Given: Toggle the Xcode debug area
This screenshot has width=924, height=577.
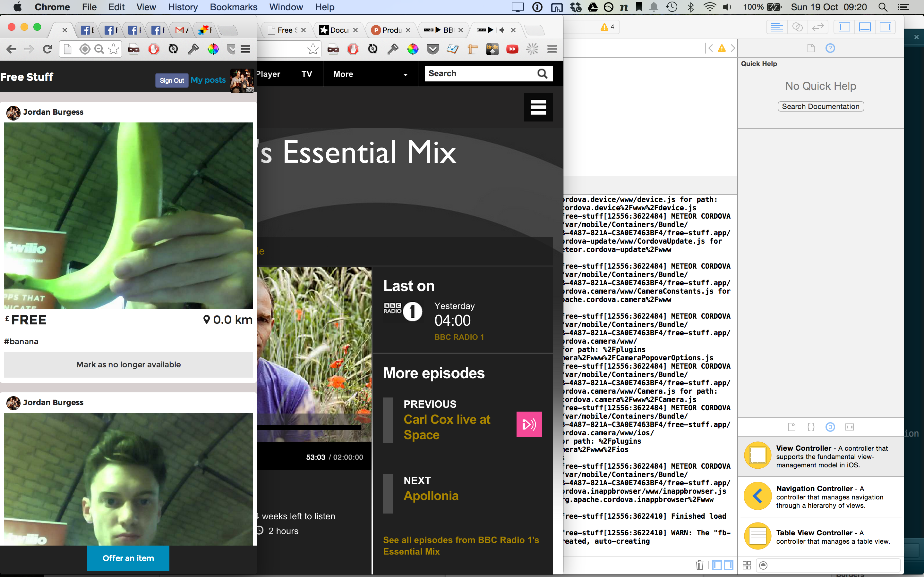Looking at the screenshot, I should [865, 27].
